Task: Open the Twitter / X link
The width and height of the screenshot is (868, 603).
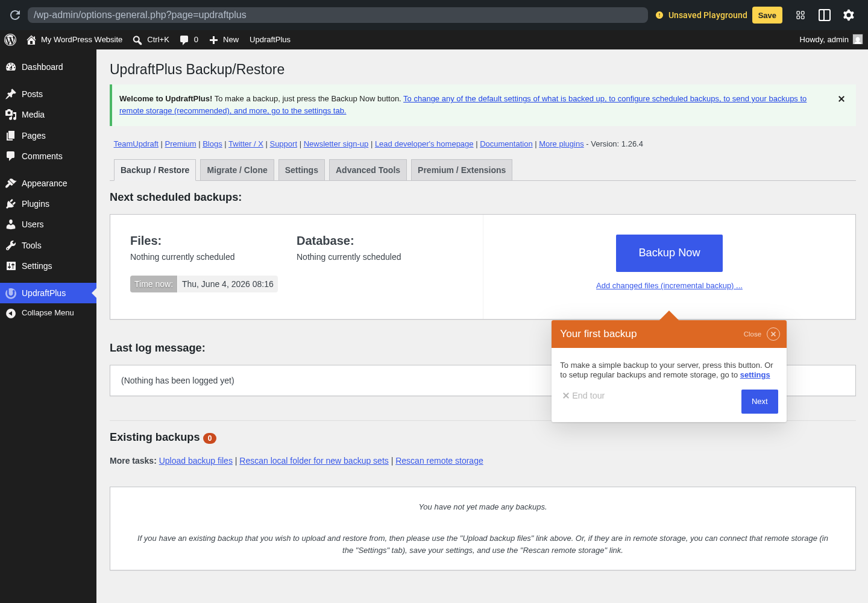Action: (246, 144)
